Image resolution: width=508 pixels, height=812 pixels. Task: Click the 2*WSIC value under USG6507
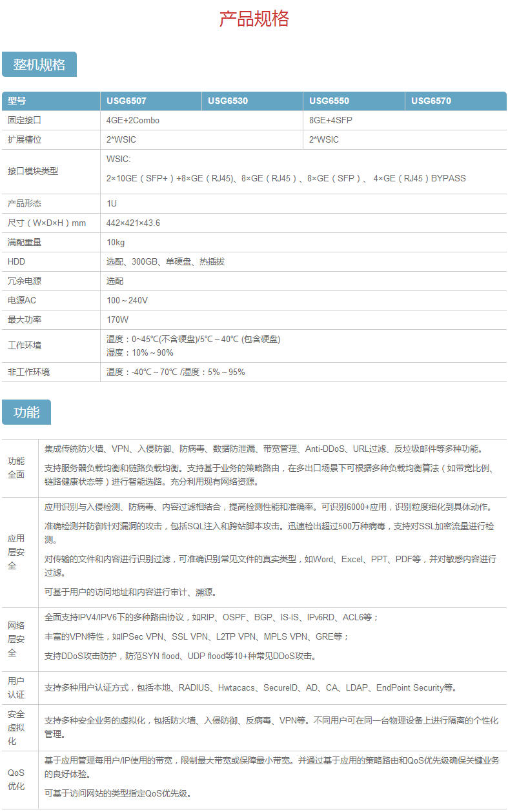coord(121,139)
